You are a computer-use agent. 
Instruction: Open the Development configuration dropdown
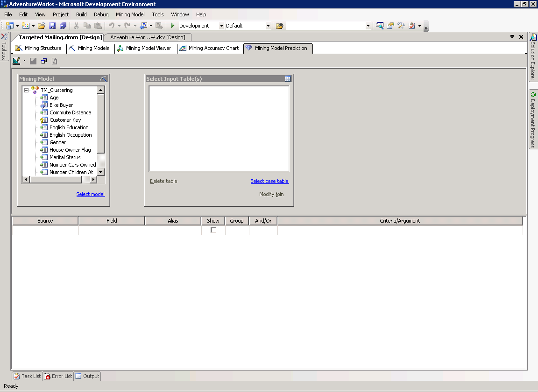pos(221,26)
